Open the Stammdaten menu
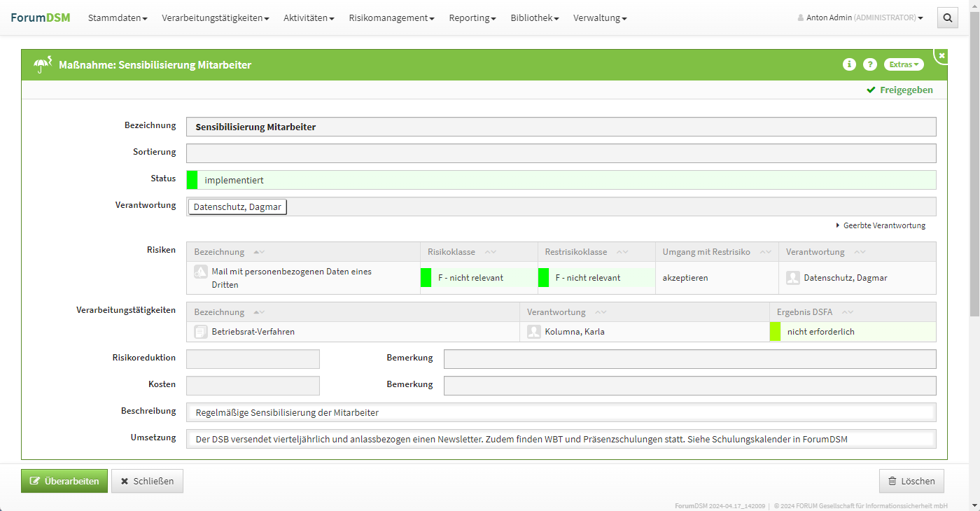 tap(118, 18)
